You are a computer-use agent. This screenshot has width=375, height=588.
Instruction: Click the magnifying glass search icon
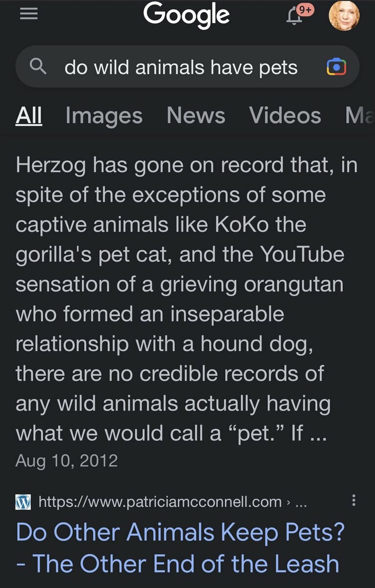click(x=38, y=67)
